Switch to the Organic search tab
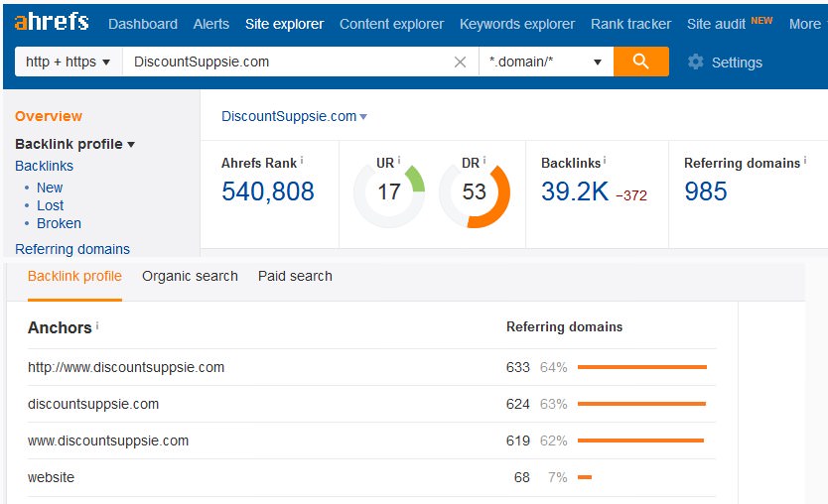The height and width of the screenshot is (504, 828). click(190, 276)
